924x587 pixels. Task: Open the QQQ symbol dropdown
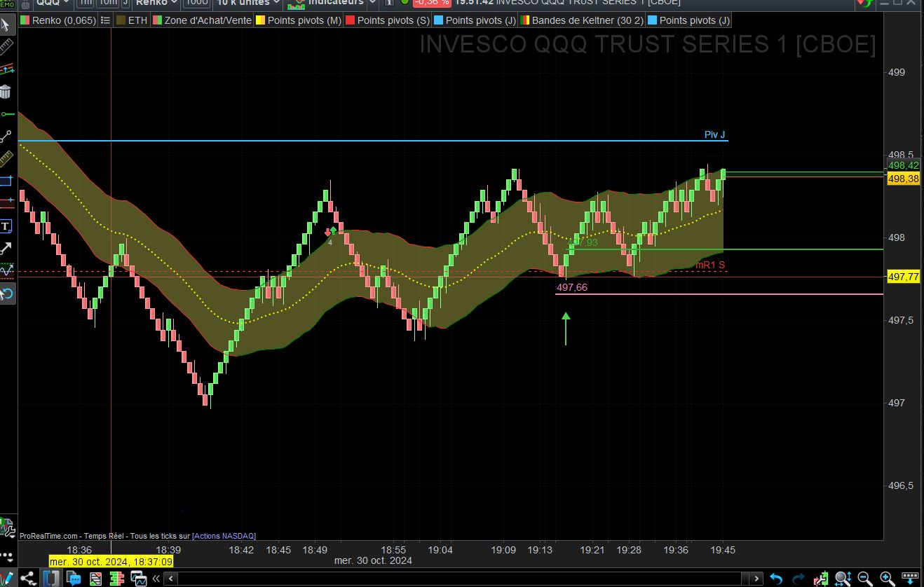[x=53, y=3]
